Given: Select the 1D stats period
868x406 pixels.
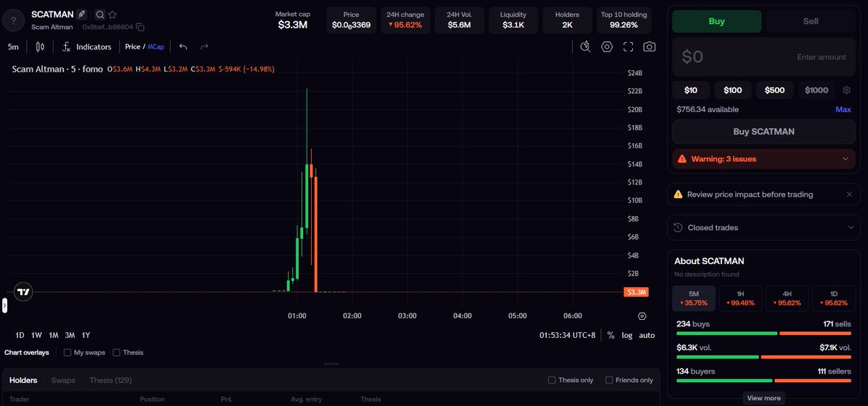Looking at the screenshot, I should [834, 298].
